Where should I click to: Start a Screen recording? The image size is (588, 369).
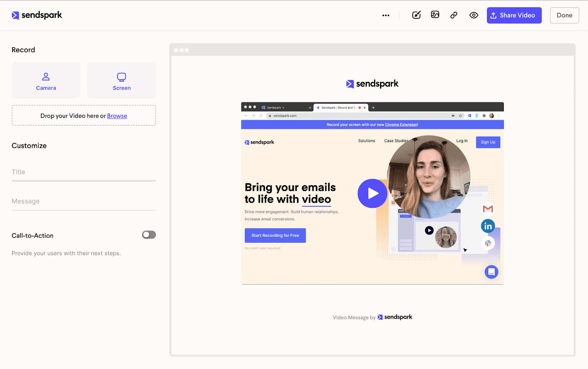click(x=122, y=80)
